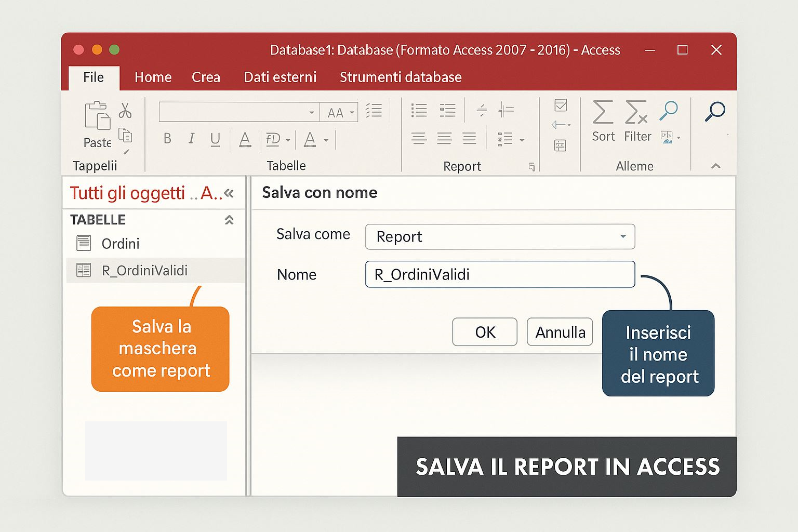Click the Paste clipboard icon
The height and width of the screenshot is (532, 798).
click(97, 115)
